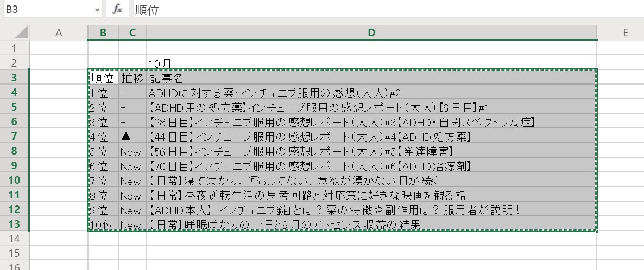Select row 15 header
This screenshot has height=270, width=644.
(15, 253)
